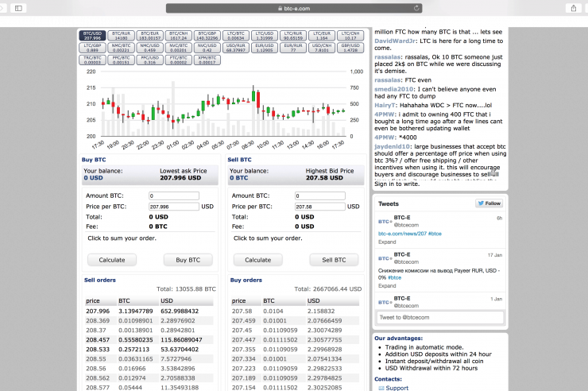Click the Sell BTC button
The height and width of the screenshot is (391, 588).
coord(334,260)
